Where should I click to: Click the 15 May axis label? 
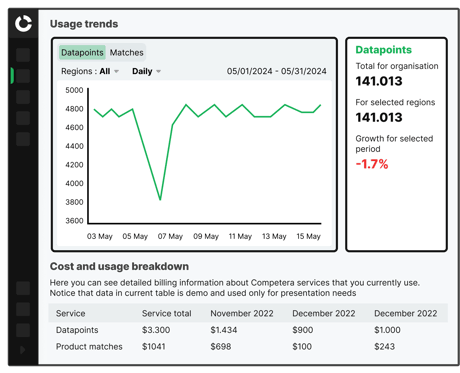pyautogui.click(x=309, y=236)
